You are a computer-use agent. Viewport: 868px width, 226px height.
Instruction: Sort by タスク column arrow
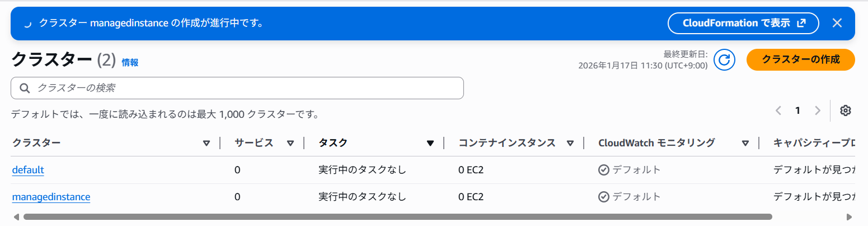tap(430, 143)
